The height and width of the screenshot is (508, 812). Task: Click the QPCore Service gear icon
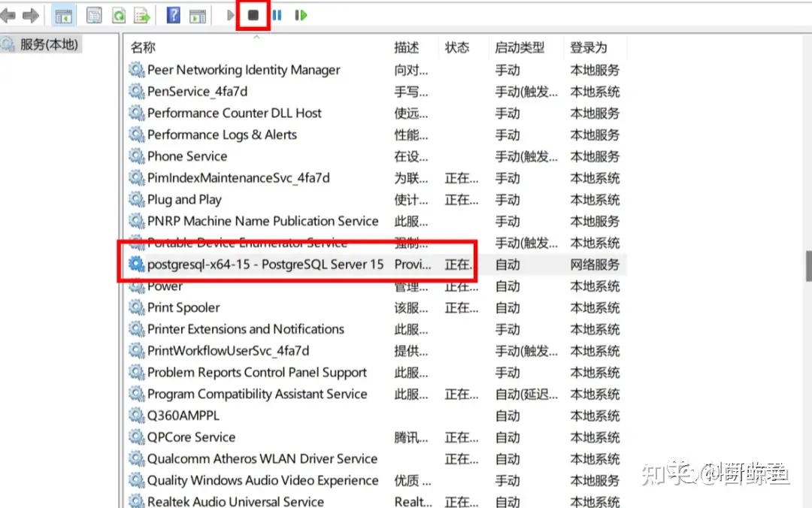pos(136,437)
